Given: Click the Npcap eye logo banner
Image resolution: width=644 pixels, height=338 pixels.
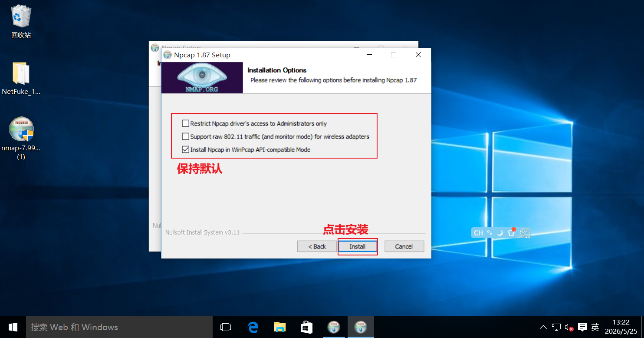Looking at the screenshot, I should click(202, 78).
